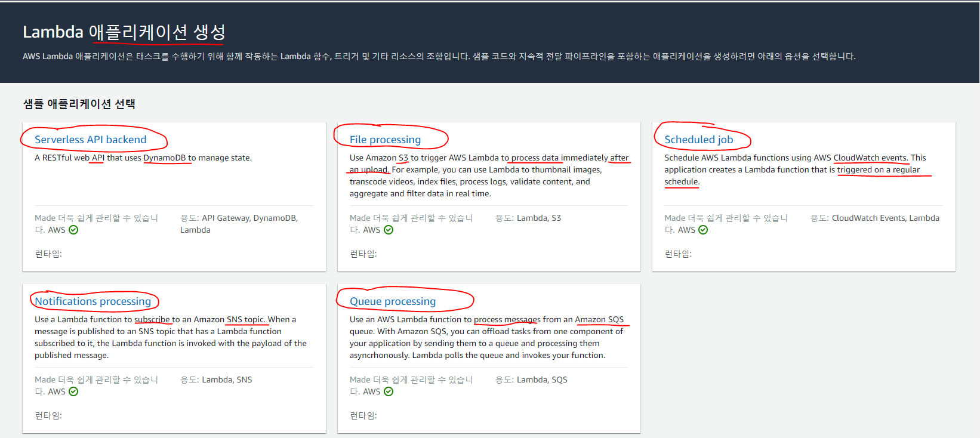Click the '샘플 애플리케이션 선택' section heading
The image size is (980, 438).
coord(79,104)
